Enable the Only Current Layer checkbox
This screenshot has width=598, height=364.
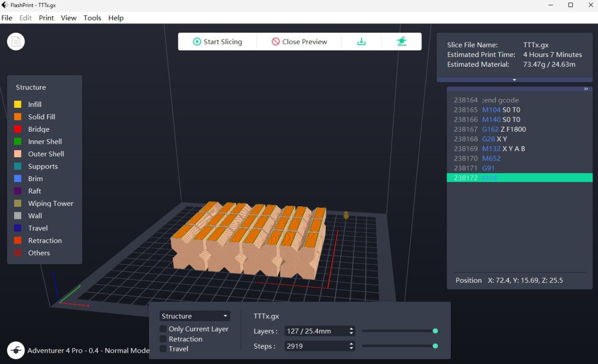pyautogui.click(x=163, y=329)
